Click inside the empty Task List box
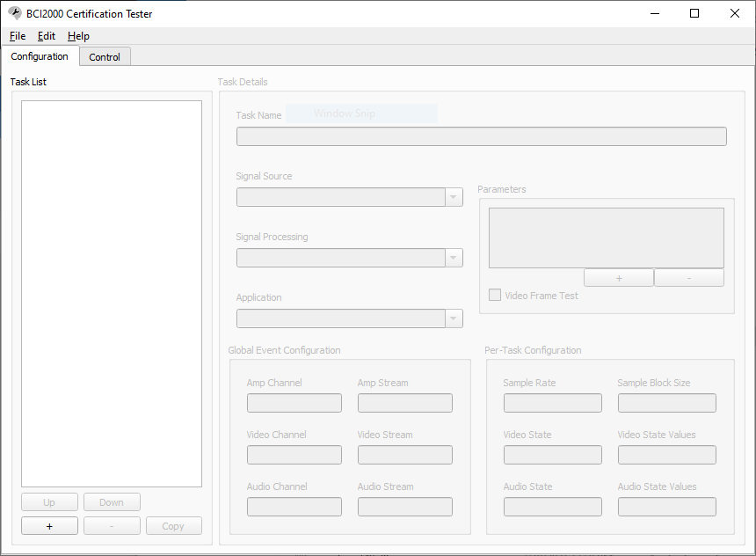 pyautogui.click(x=112, y=294)
